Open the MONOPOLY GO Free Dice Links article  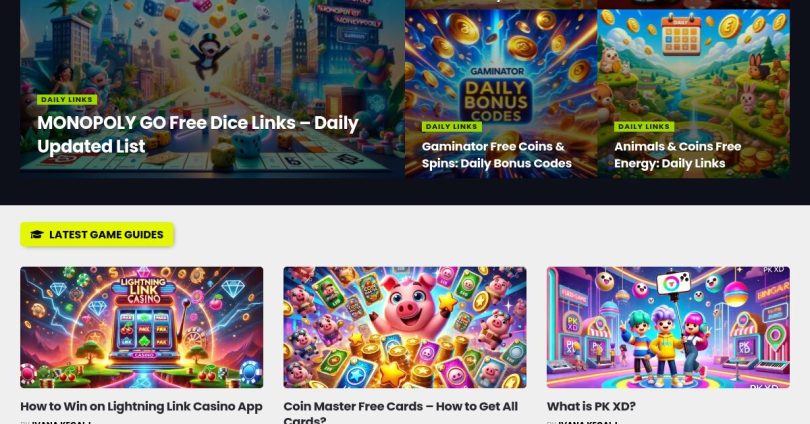pyautogui.click(x=198, y=134)
